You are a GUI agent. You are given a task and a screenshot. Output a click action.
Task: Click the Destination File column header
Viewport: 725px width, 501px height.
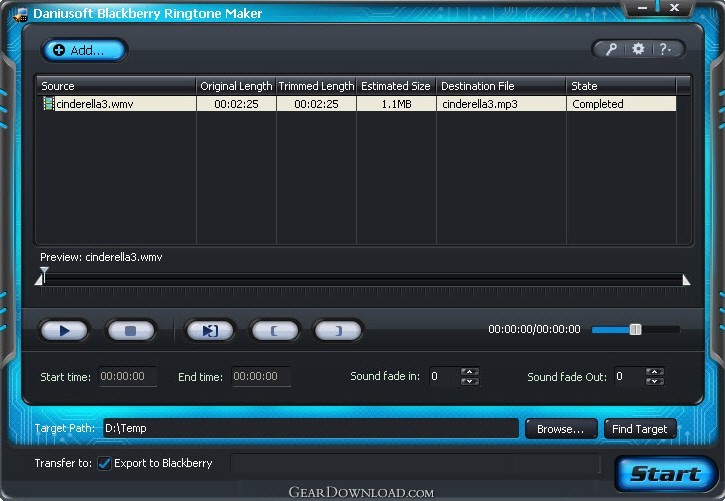pos(501,86)
